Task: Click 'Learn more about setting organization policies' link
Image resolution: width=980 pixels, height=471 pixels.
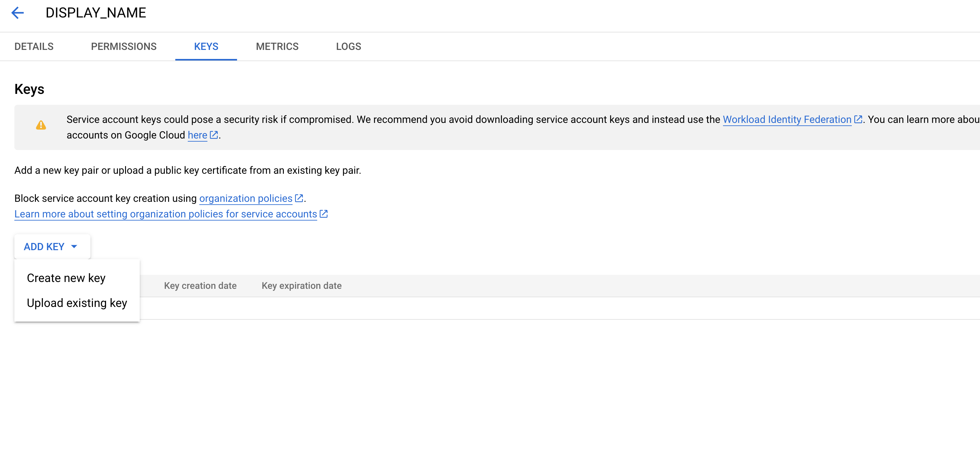Action: tap(165, 214)
